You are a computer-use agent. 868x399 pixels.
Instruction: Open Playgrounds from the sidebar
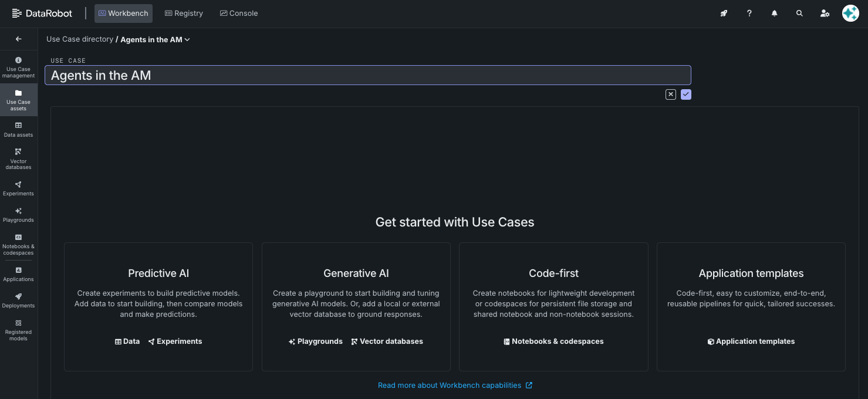(18, 215)
